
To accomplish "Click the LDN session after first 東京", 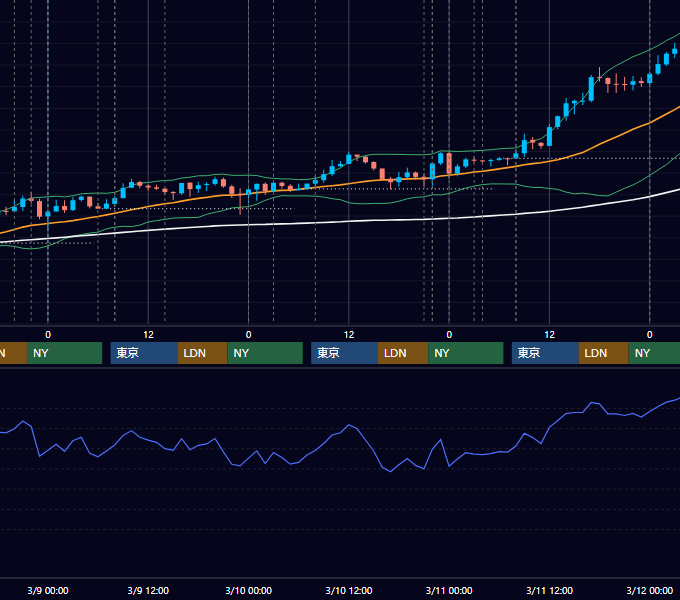I will (203, 353).
